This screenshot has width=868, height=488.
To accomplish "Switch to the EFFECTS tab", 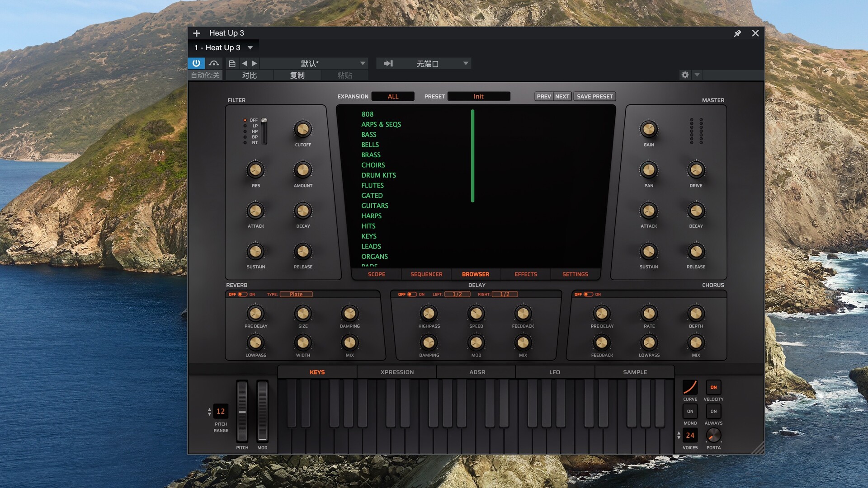I will [x=526, y=274].
